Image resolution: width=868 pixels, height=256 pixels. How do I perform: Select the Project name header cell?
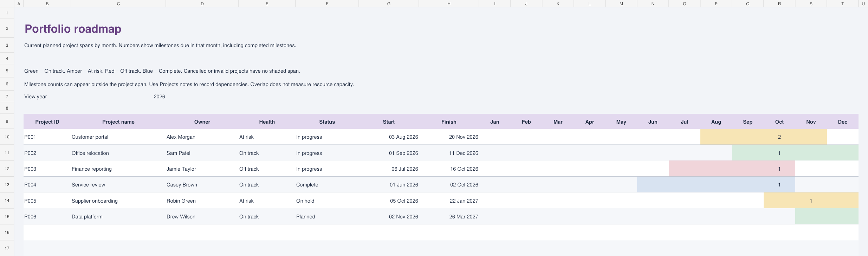coord(118,122)
